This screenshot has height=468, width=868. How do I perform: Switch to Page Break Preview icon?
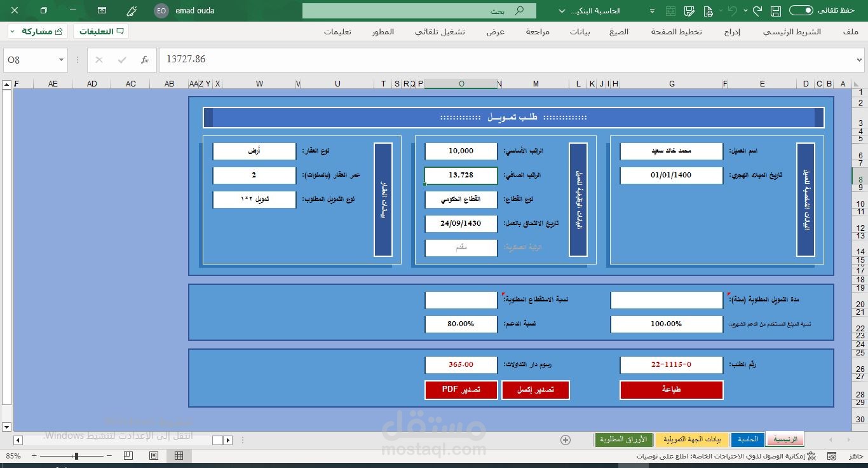pos(128,456)
